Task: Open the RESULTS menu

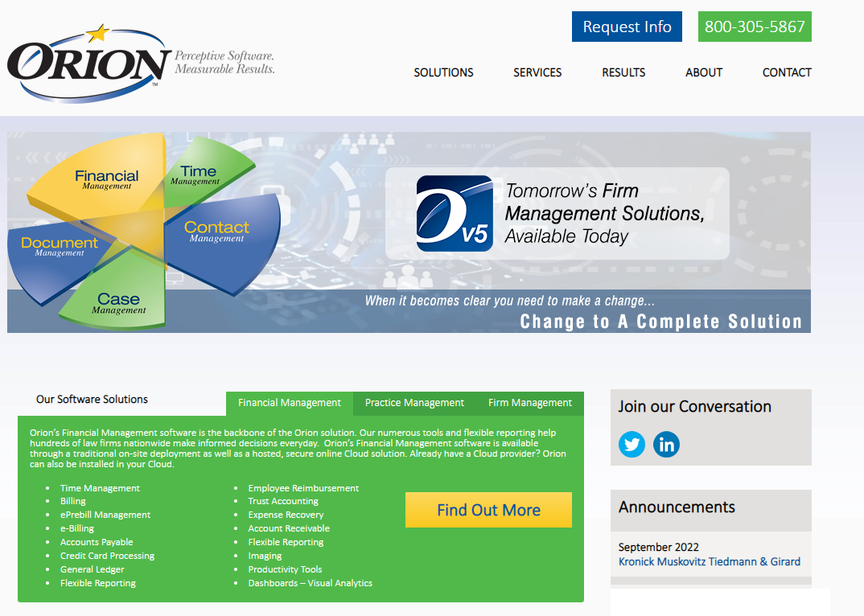Action: (x=623, y=72)
